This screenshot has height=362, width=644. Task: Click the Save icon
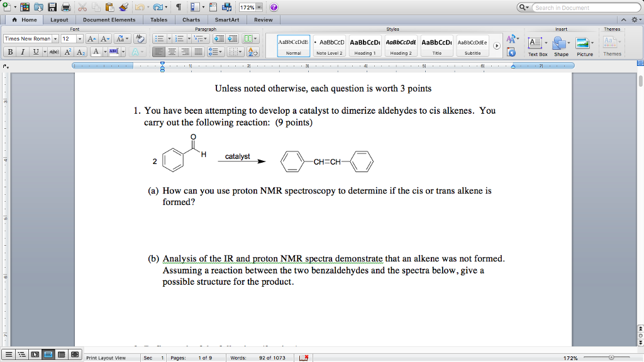53,7
